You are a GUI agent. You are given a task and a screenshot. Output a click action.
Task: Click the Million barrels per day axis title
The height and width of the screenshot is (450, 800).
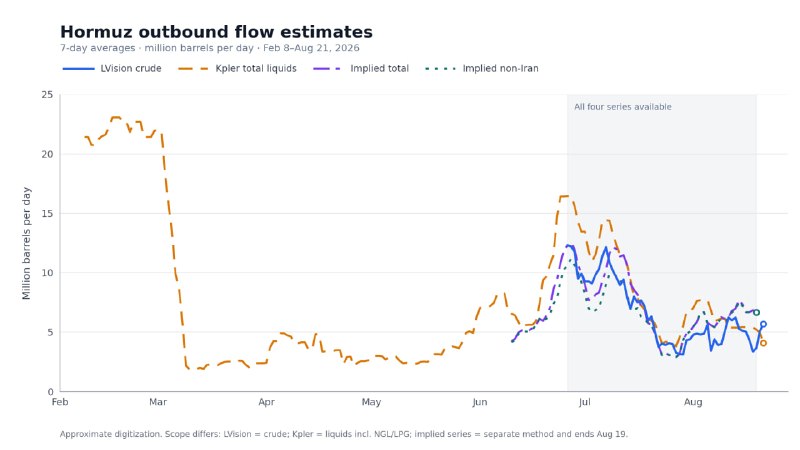(x=27, y=243)
